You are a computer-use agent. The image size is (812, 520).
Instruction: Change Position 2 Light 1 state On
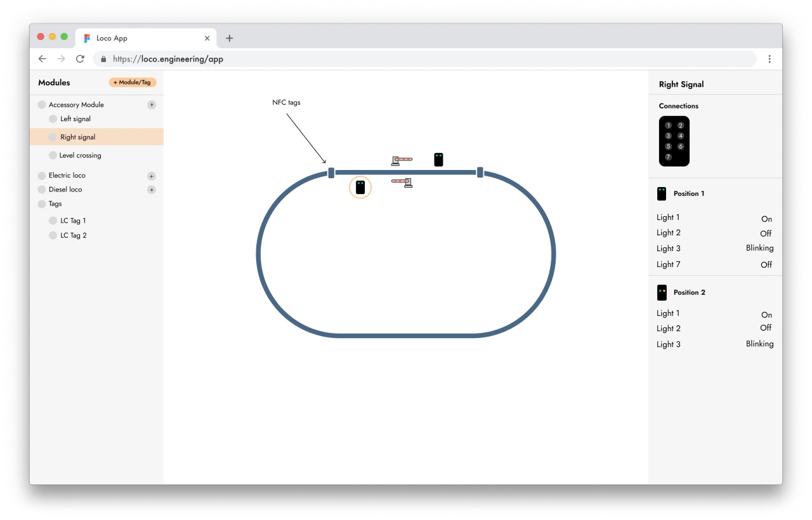tap(766, 315)
